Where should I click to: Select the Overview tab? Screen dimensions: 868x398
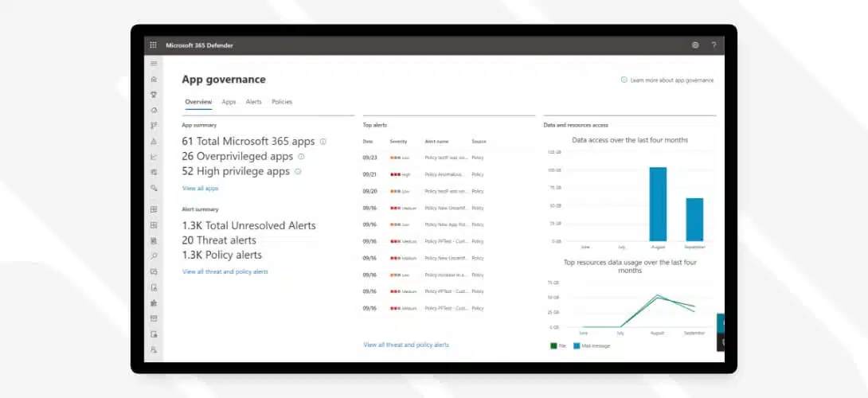pos(198,102)
